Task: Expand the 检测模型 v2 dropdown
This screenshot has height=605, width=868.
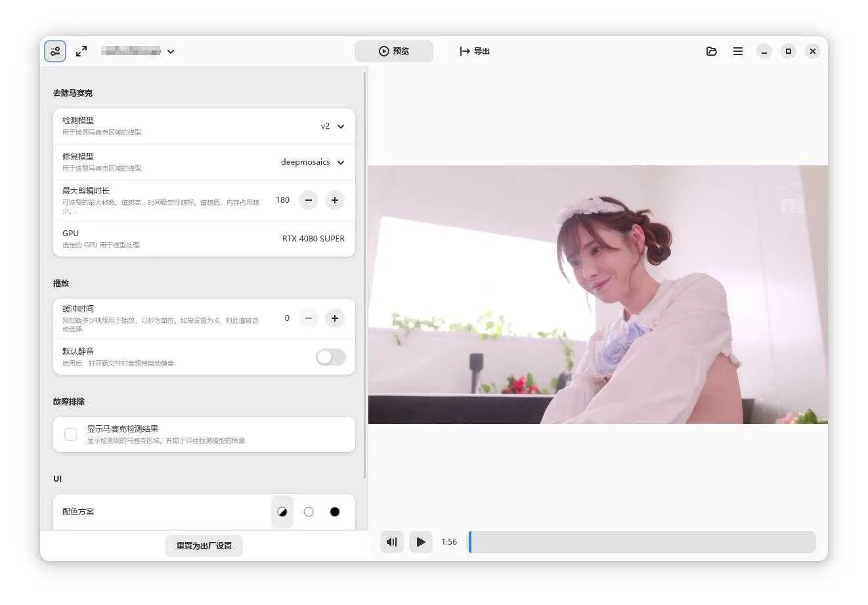Action: coord(333,126)
